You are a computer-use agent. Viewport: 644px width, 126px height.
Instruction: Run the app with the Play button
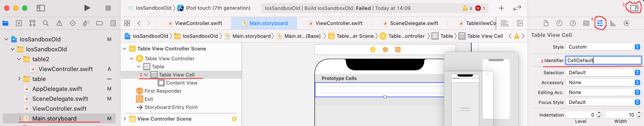tap(87, 8)
